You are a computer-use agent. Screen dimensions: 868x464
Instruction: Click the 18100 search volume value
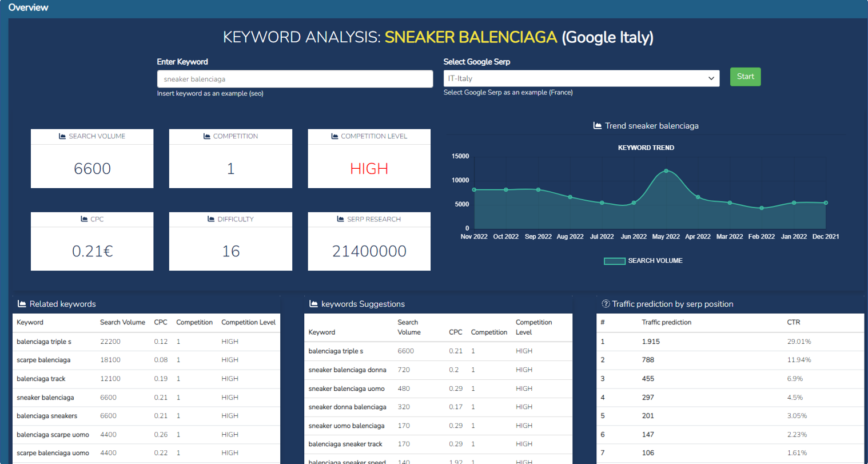tap(110, 360)
